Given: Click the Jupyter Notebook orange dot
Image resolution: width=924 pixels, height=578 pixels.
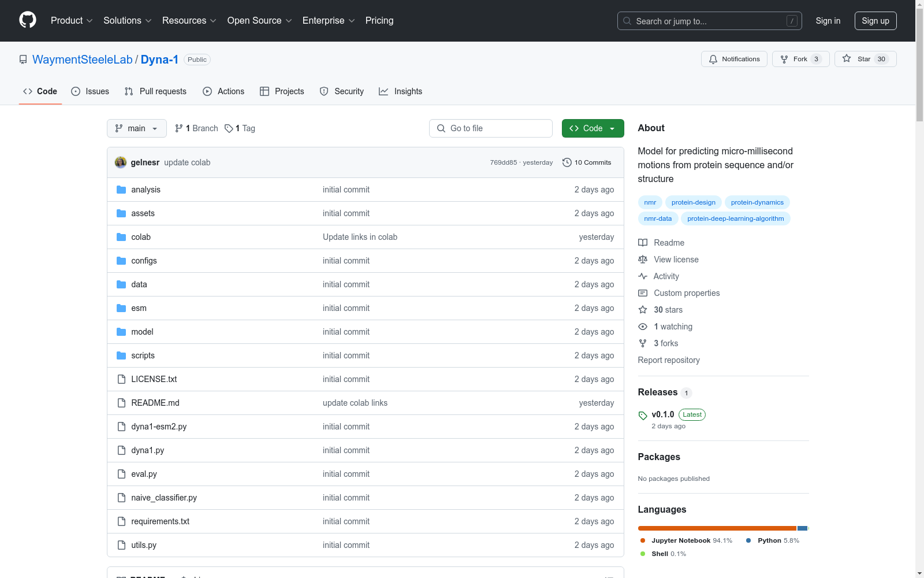Looking at the screenshot, I should click(643, 540).
